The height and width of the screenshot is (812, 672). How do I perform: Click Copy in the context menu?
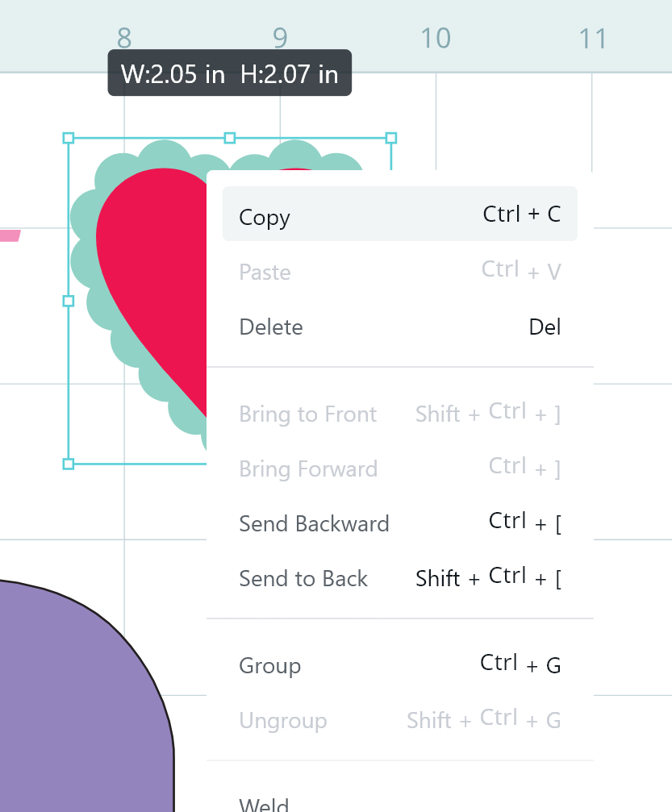point(265,217)
